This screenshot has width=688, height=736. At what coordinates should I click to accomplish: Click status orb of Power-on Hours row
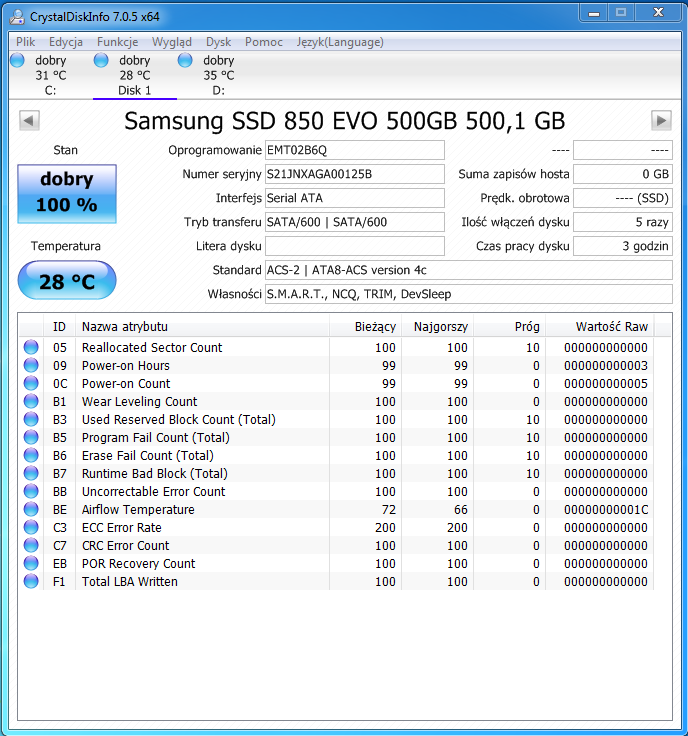tap(31, 365)
